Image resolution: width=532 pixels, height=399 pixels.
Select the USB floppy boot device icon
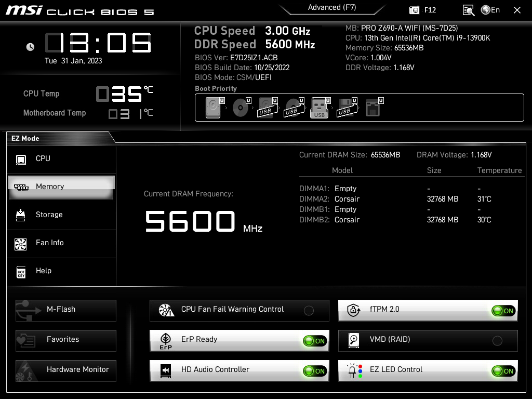[347, 108]
